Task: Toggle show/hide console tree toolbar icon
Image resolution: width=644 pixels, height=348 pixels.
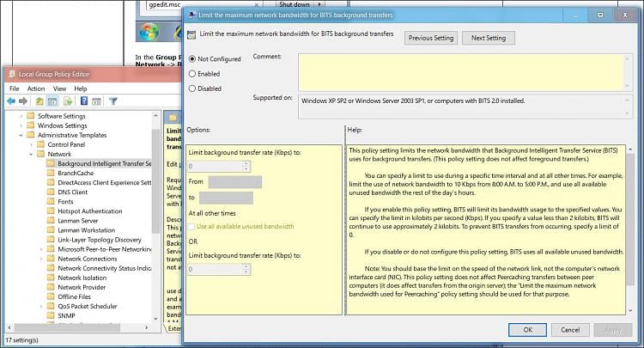Action: tap(52, 101)
